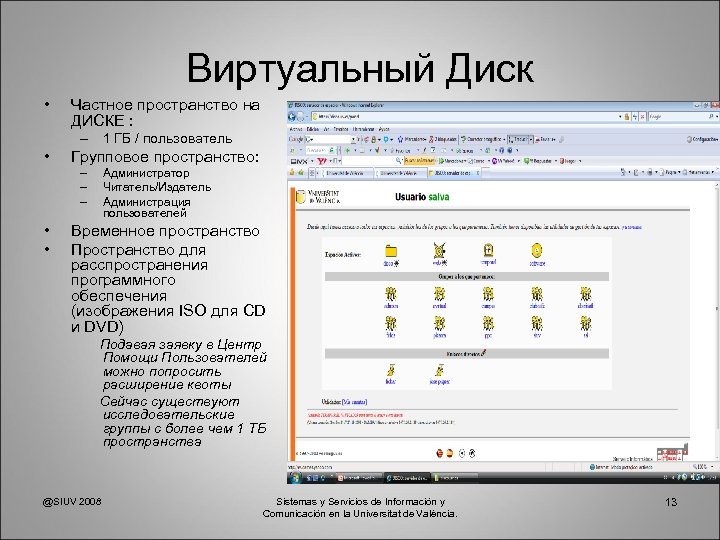Screen dimensions: 720x540
Task: Click the Yahoo Y! toolbar logo
Action: (x=322, y=161)
